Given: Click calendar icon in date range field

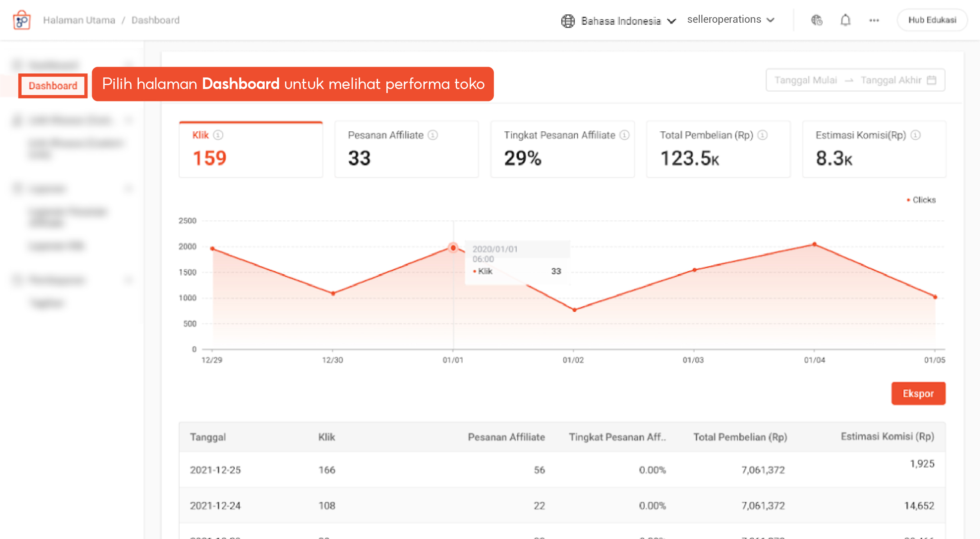Looking at the screenshot, I should (x=931, y=80).
